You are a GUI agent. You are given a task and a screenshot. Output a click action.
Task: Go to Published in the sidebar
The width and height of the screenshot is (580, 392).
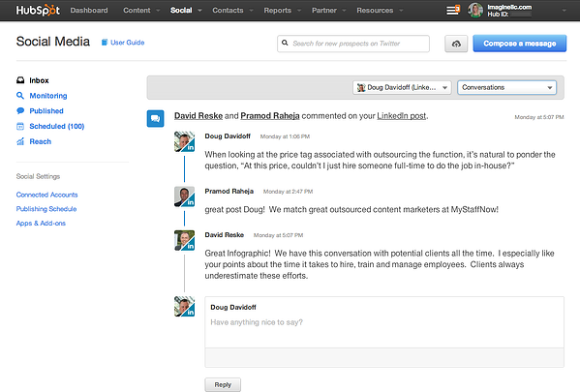click(46, 110)
